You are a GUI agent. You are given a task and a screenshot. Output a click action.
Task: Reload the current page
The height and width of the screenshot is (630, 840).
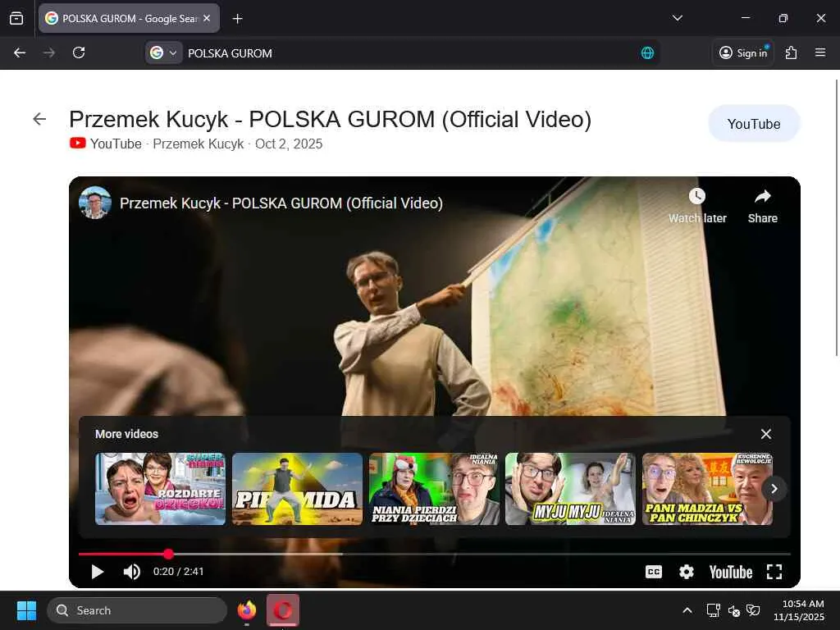pyautogui.click(x=79, y=52)
